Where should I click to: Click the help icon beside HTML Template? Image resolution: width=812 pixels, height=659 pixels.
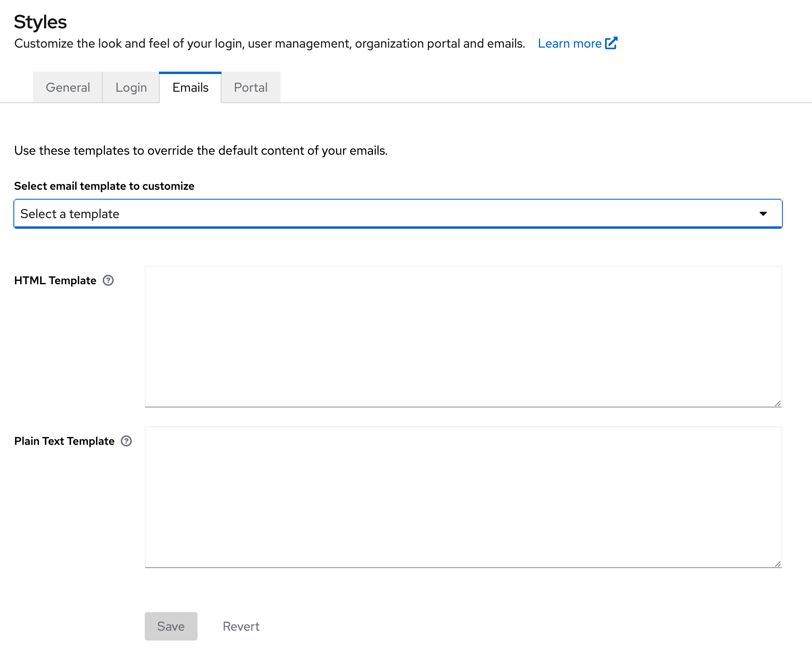[108, 280]
